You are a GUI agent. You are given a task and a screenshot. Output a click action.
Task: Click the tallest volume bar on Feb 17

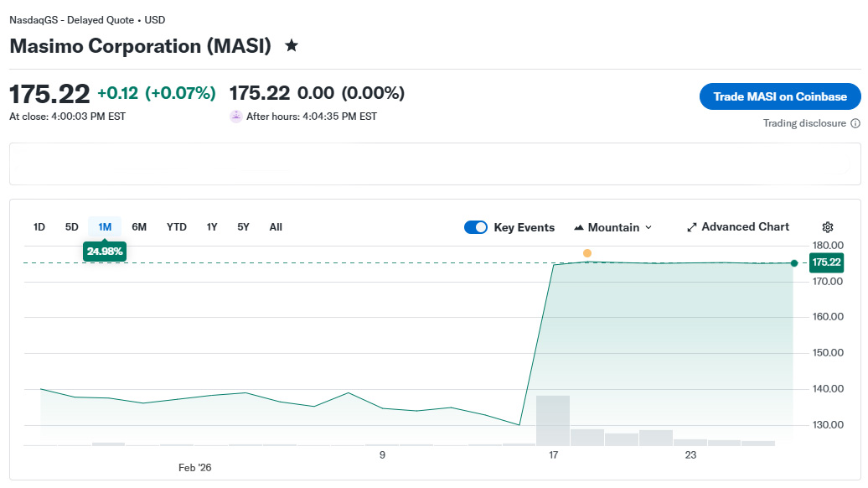[x=553, y=419]
